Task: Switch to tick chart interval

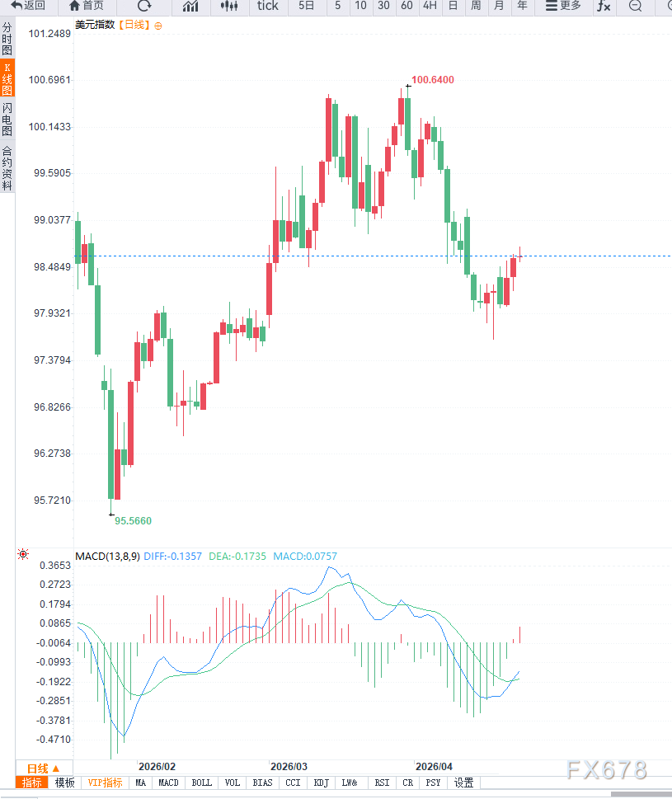Action: tap(268, 6)
